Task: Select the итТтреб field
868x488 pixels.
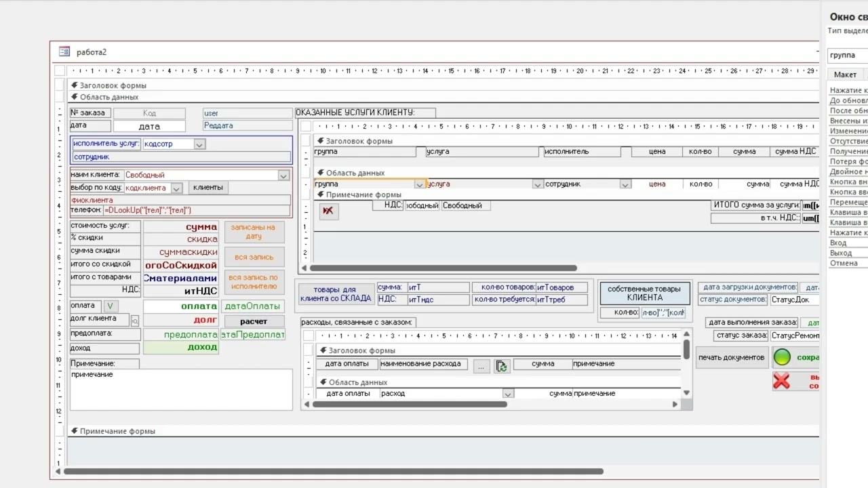Action: [x=561, y=300]
